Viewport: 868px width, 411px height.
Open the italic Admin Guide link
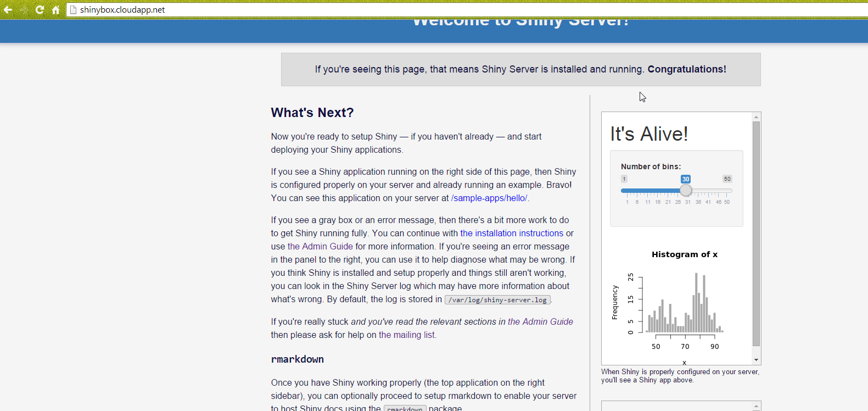point(540,321)
